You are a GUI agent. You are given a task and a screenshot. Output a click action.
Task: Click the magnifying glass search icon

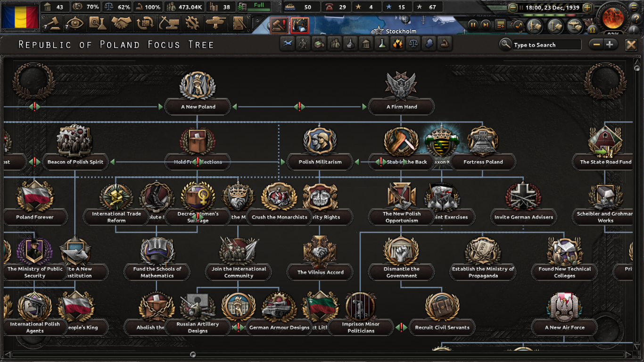[x=505, y=45]
